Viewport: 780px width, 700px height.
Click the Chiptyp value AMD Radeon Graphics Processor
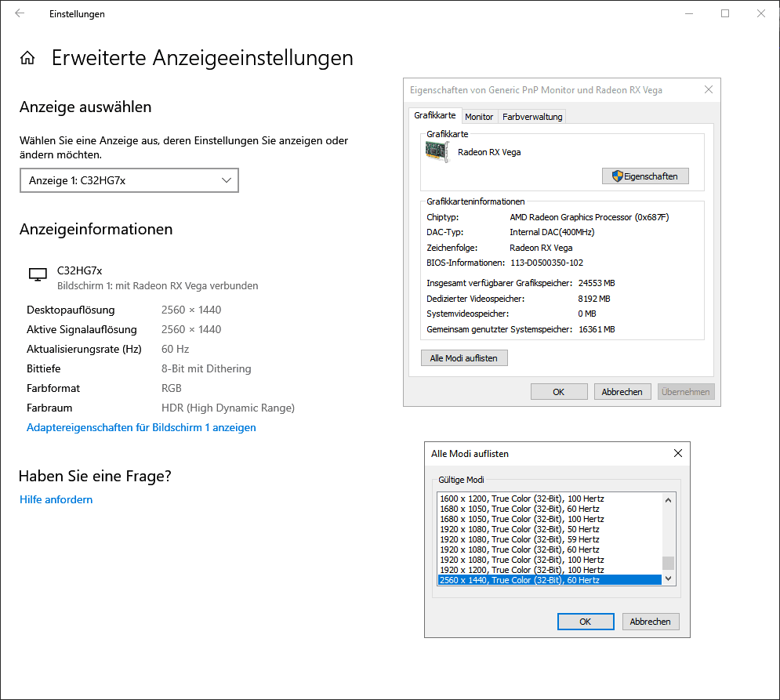(589, 217)
